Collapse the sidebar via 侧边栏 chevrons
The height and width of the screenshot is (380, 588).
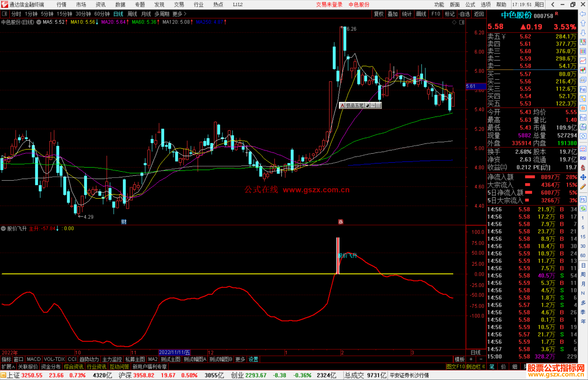pyautogui.click(x=483, y=367)
